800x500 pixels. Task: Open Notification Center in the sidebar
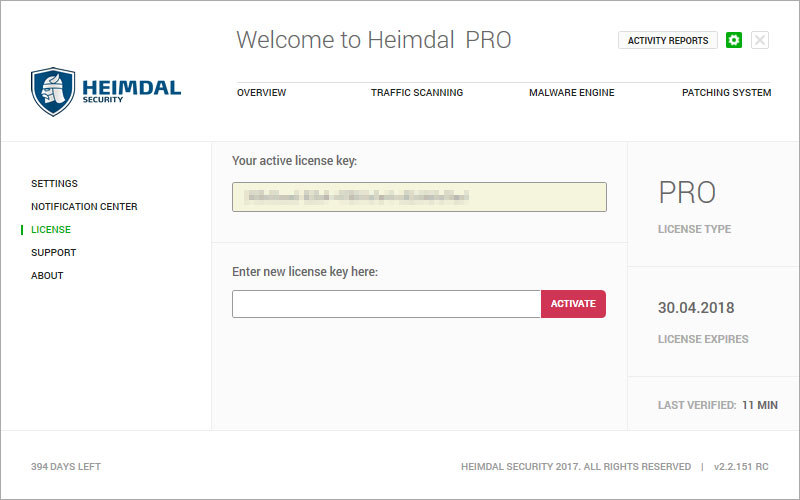[84, 207]
